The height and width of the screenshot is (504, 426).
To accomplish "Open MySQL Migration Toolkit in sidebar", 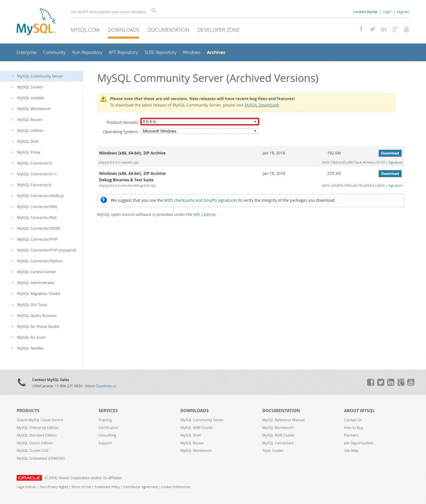I will tap(38, 294).
